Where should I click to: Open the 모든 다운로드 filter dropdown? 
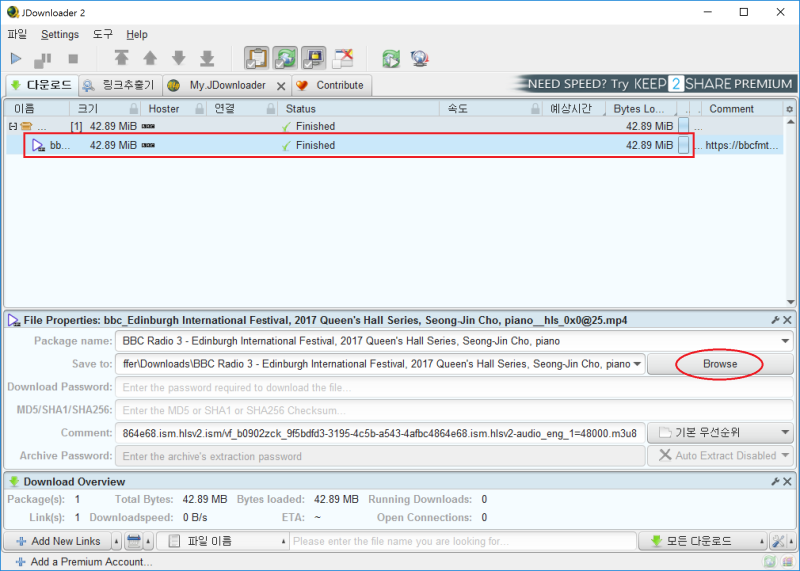coord(703,541)
